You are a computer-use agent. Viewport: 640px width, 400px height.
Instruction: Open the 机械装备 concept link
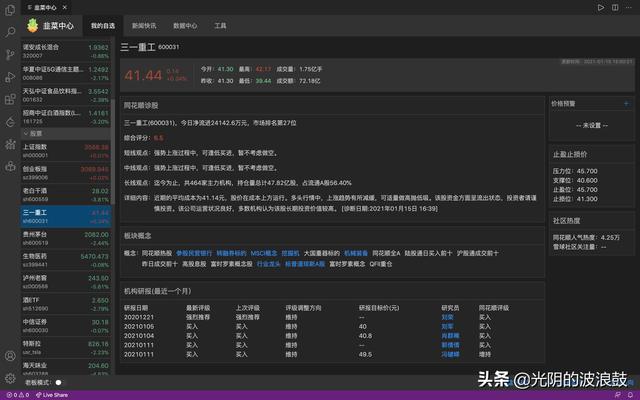356,253
